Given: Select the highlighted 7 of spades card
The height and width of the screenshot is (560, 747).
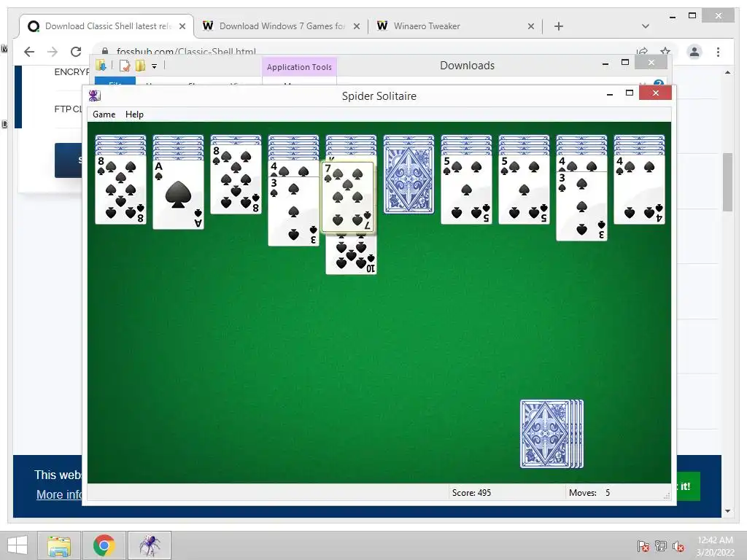Looking at the screenshot, I should [348, 197].
